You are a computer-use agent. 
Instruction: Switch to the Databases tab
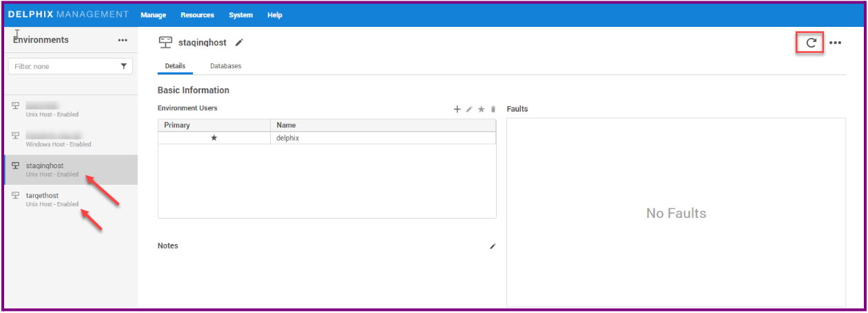point(225,66)
